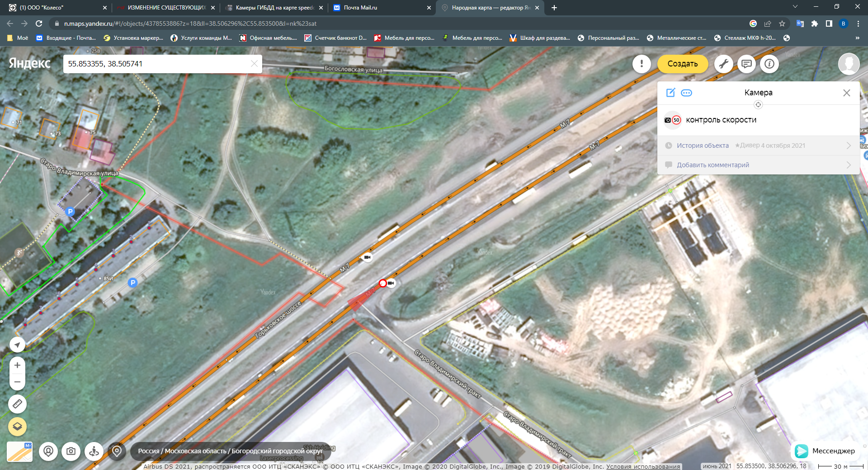Open the Условия использования link
Image resolution: width=868 pixels, height=470 pixels.
coord(643,466)
